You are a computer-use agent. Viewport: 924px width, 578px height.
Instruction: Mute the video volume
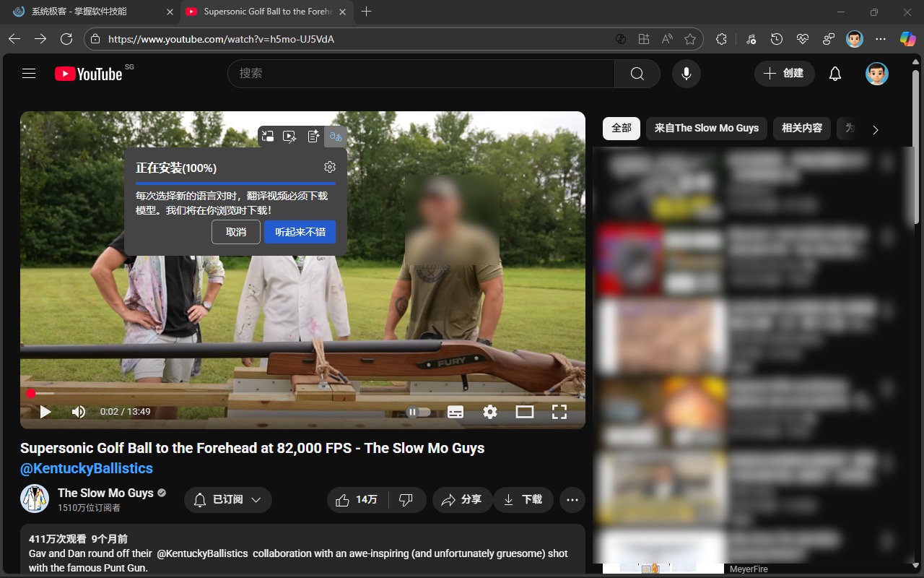tap(79, 412)
